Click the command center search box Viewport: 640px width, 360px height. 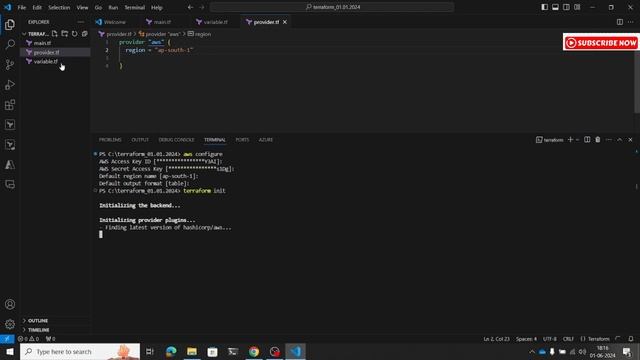[x=332, y=7]
